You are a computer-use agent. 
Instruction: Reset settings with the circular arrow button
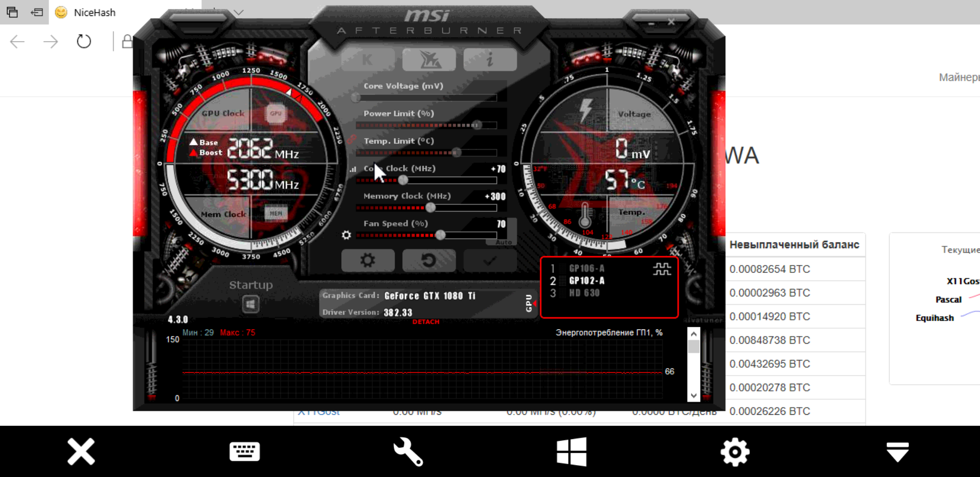coord(429,261)
